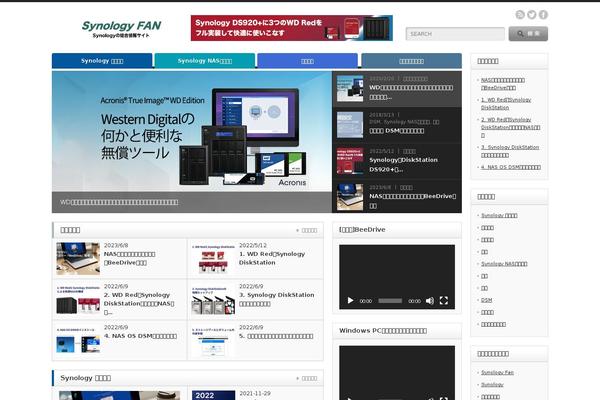The image size is (600, 400).
Task: Open sidebar link '2. WD Red Synology DiskStation'
Action: pos(510,127)
